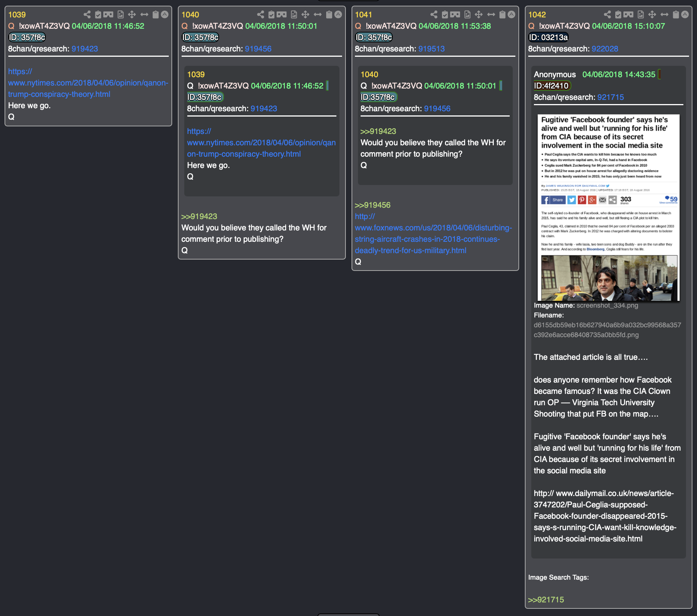Select the clipboard-check icon on post 1040
This screenshot has width=697, height=616.
[271, 14]
